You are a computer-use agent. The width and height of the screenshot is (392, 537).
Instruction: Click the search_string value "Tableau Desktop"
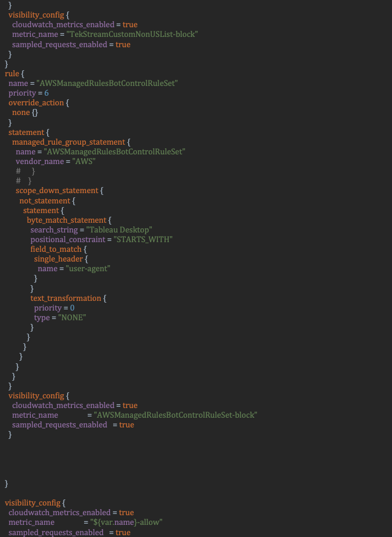click(x=119, y=230)
